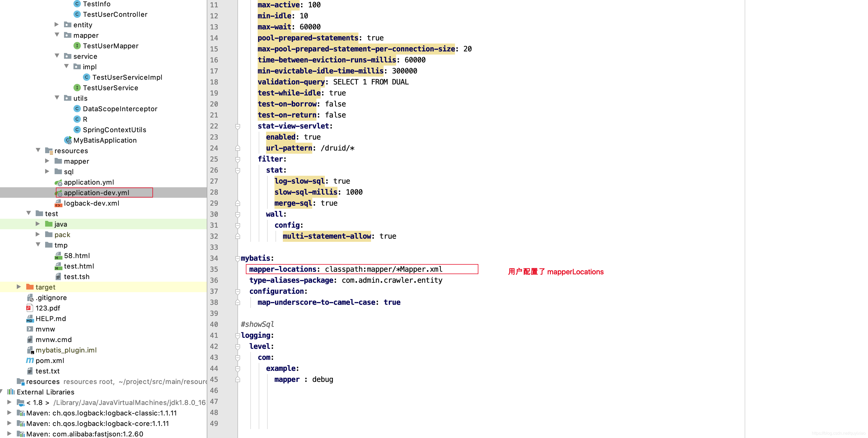
Task: Click the max-pool-prepared-statement-per-connection-size key
Action: [356, 49]
